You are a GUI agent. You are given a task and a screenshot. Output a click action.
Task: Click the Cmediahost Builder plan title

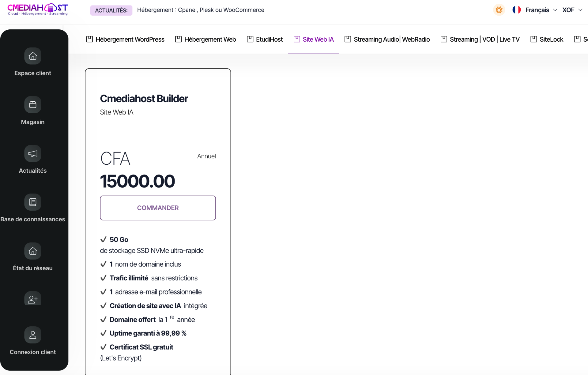click(x=144, y=99)
